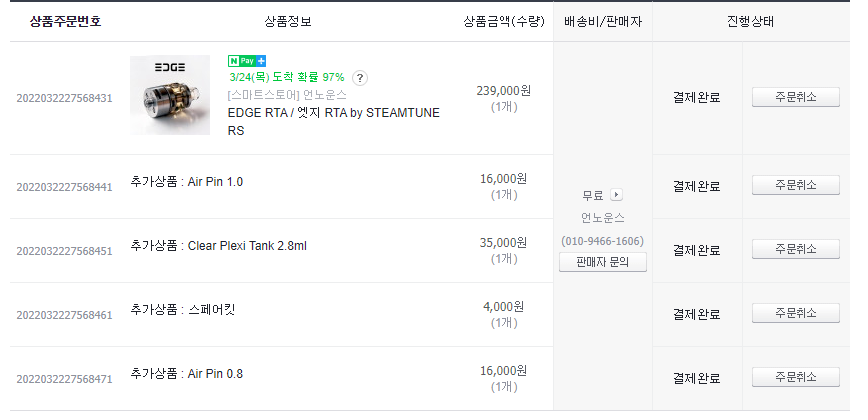Select order number 2022032227568441
The height and width of the screenshot is (420, 868).
[x=64, y=187]
